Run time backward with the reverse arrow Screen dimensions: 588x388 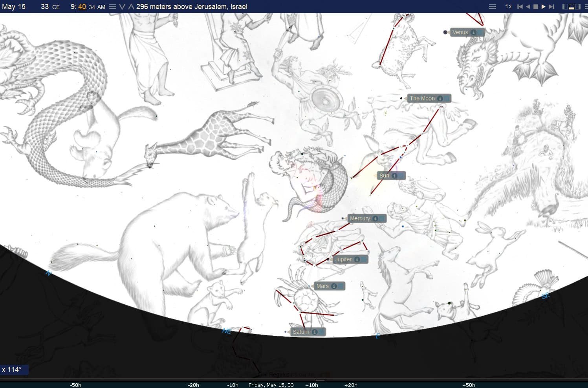coord(528,7)
